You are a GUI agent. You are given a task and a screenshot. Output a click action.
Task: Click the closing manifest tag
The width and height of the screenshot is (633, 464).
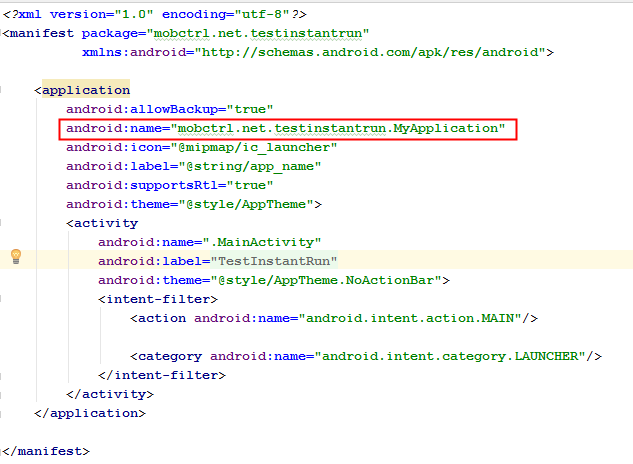pyautogui.click(x=46, y=451)
